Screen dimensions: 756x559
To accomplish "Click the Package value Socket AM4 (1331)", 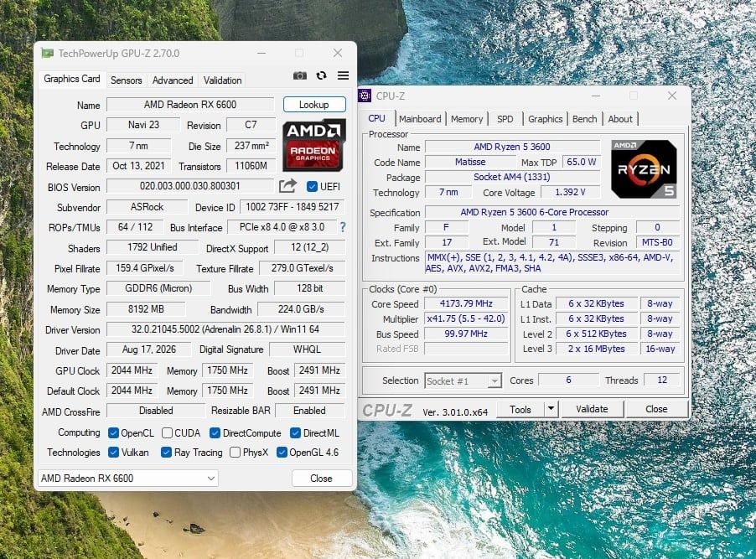I will point(512,177).
